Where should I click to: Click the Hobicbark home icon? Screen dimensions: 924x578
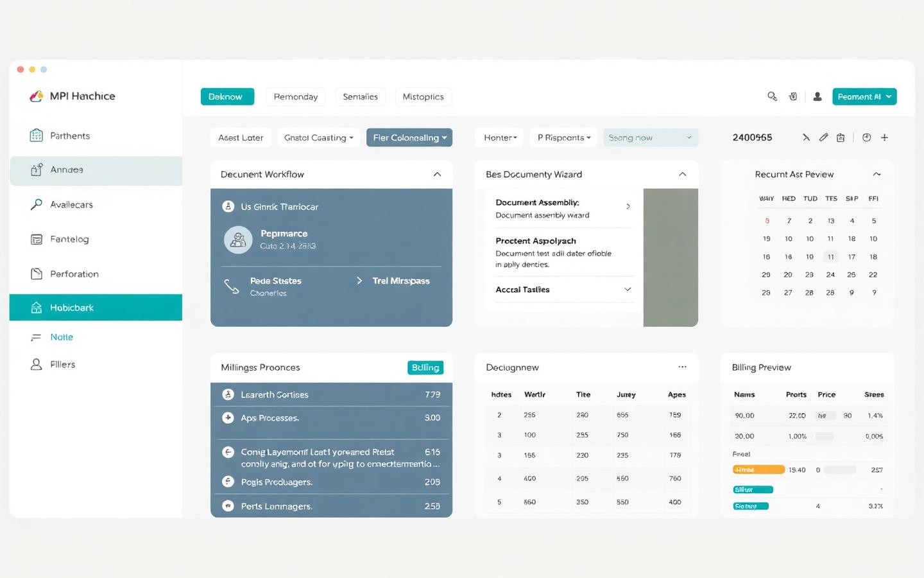[x=36, y=308]
